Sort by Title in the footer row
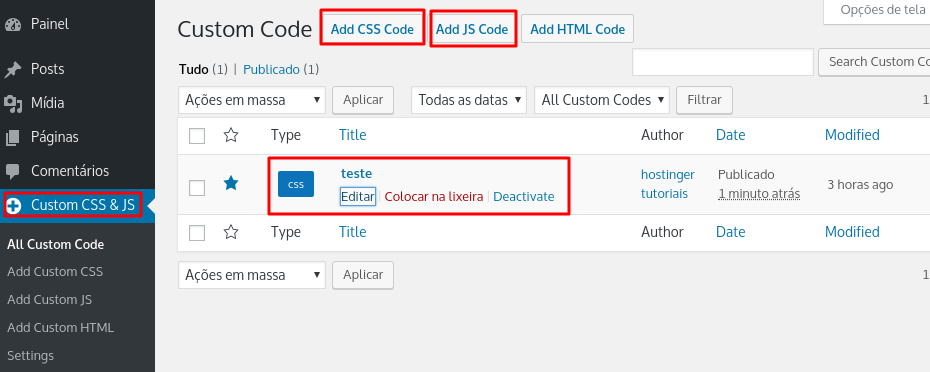This screenshot has width=930, height=372. [353, 231]
